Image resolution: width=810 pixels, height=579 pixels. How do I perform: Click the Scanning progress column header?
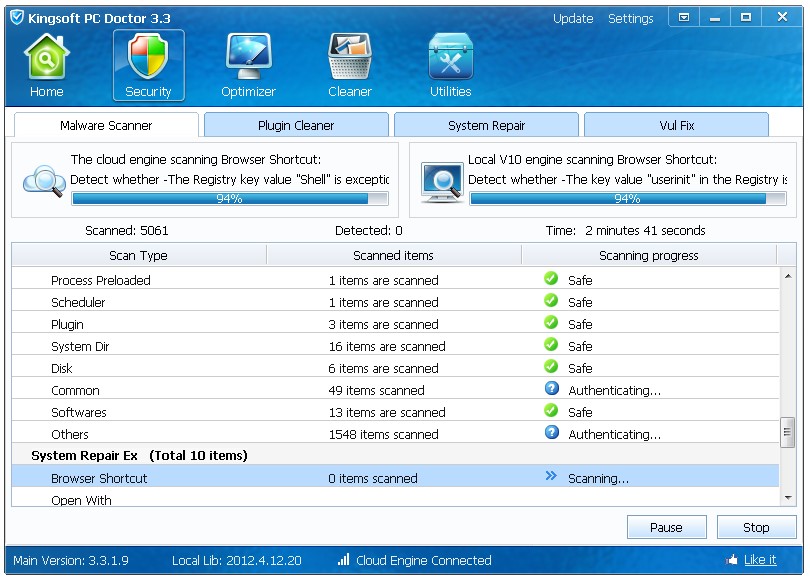point(649,255)
